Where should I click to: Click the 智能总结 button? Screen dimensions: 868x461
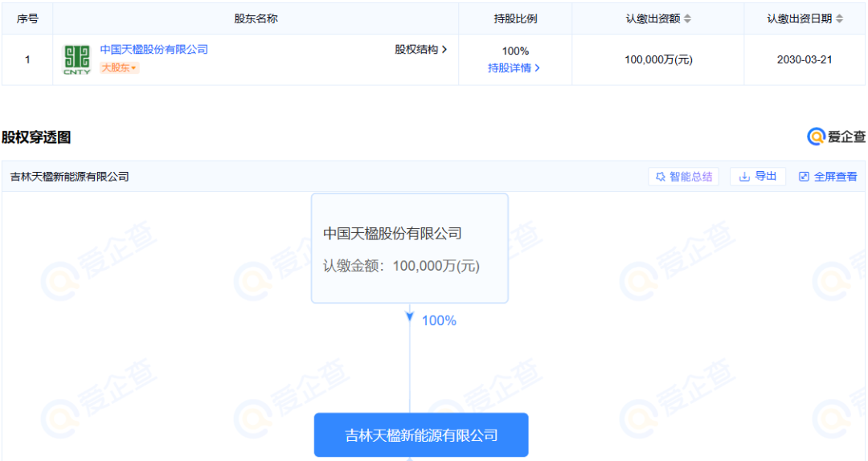pos(684,177)
